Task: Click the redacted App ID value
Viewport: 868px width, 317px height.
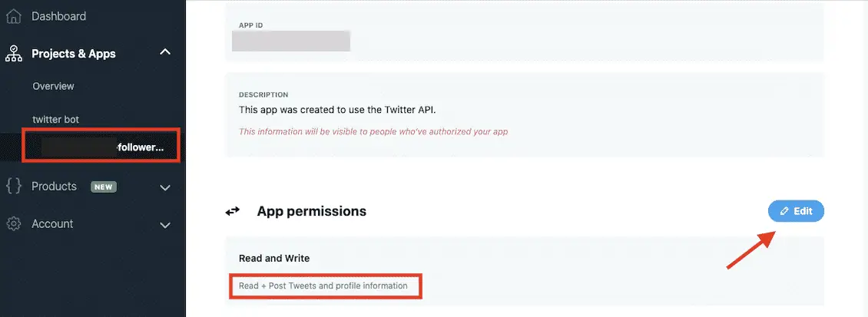Action: (x=291, y=41)
